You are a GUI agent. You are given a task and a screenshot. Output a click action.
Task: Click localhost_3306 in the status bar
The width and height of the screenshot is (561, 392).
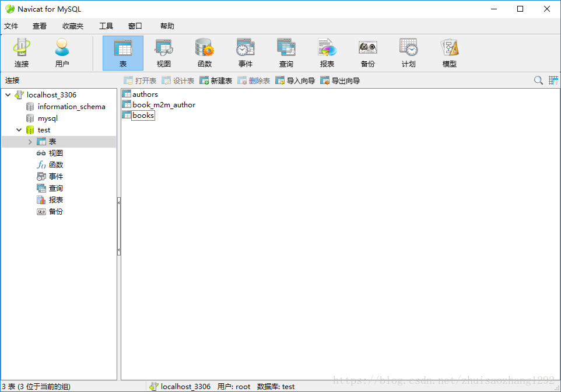click(185, 387)
